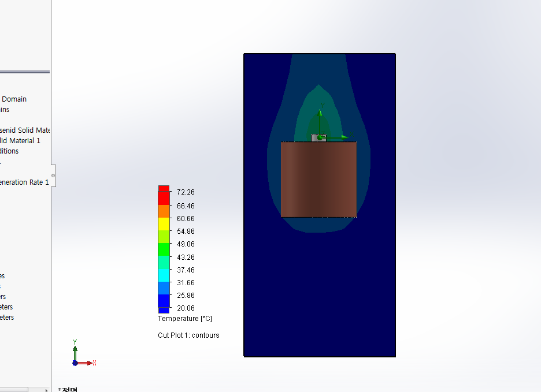Screen dimensions: 541x392
Task: Click the green model coordinate origin point
Action: pyautogui.click(x=320, y=137)
